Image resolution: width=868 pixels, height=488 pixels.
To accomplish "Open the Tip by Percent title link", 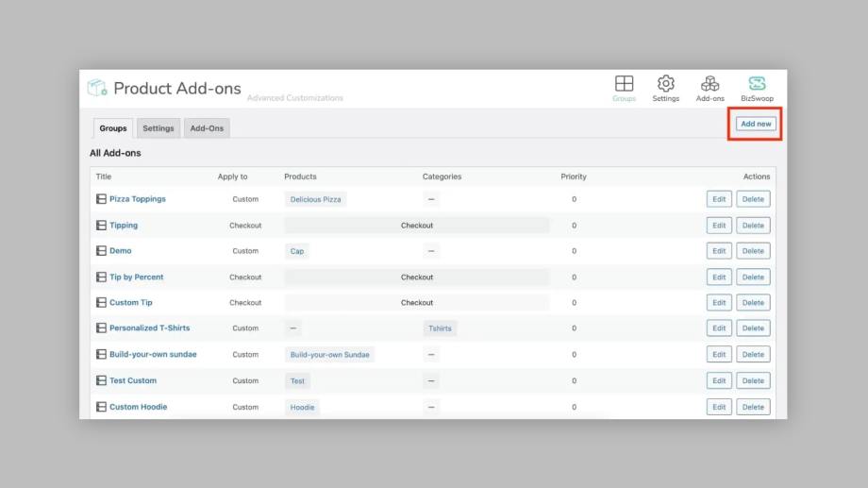I will point(136,277).
